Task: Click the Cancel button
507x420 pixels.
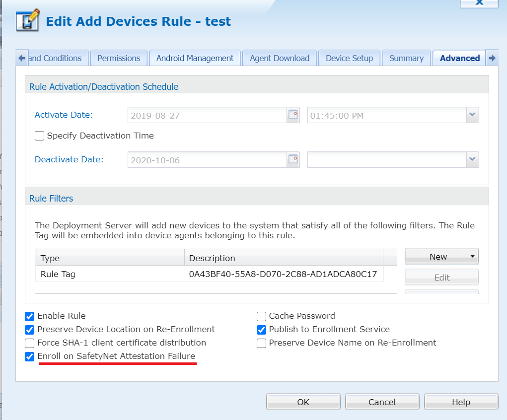Action: [x=382, y=402]
